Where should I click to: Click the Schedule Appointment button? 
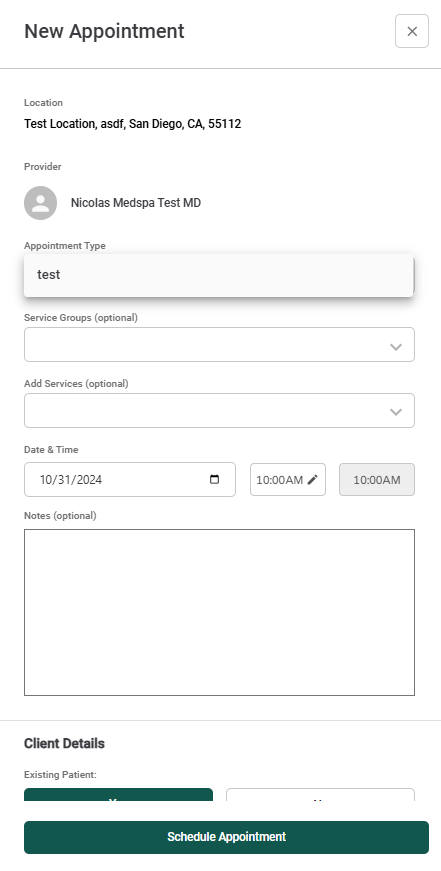click(x=226, y=837)
